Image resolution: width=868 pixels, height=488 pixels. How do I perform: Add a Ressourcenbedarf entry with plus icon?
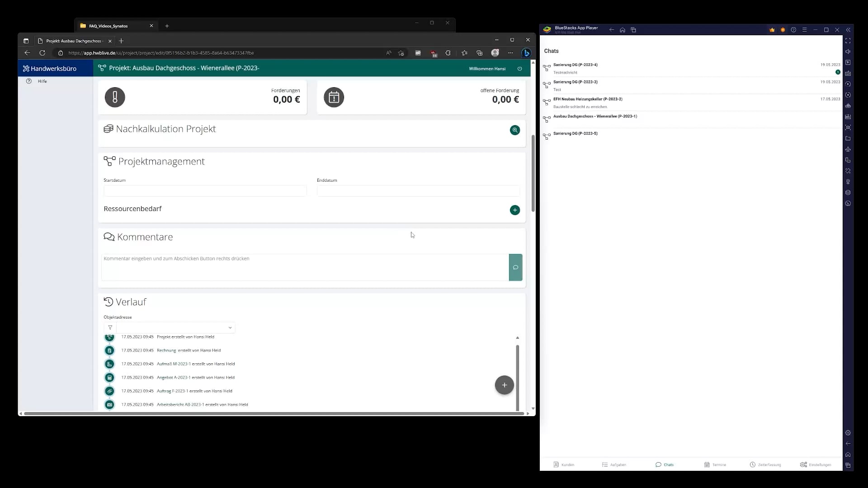pos(514,210)
